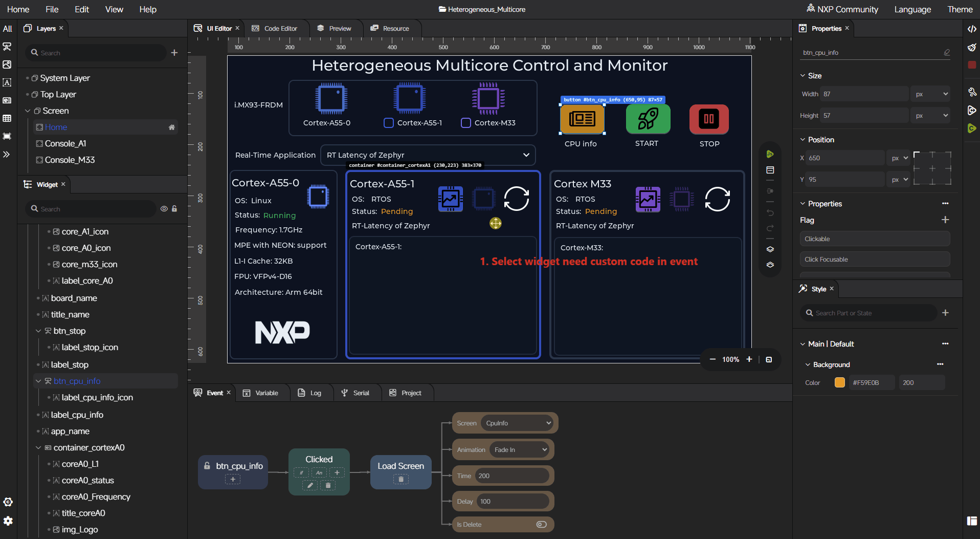
Task: Open the View menu
Action: point(114,9)
